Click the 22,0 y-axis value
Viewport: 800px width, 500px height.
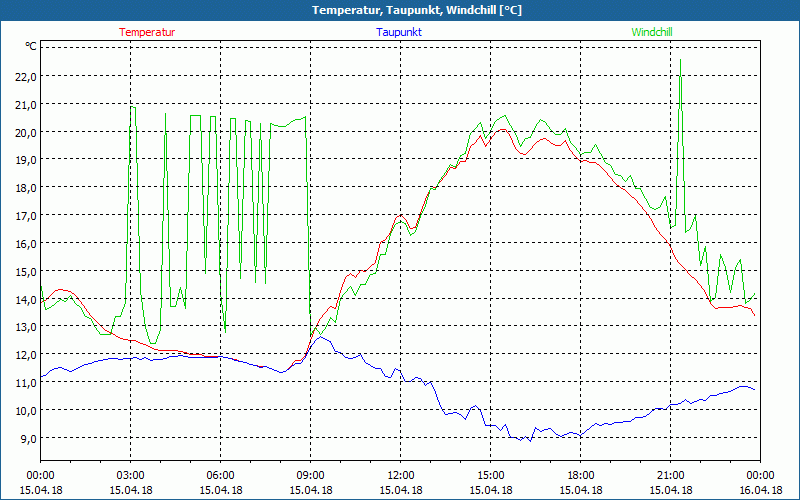pyautogui.click(x=27, y=77)
